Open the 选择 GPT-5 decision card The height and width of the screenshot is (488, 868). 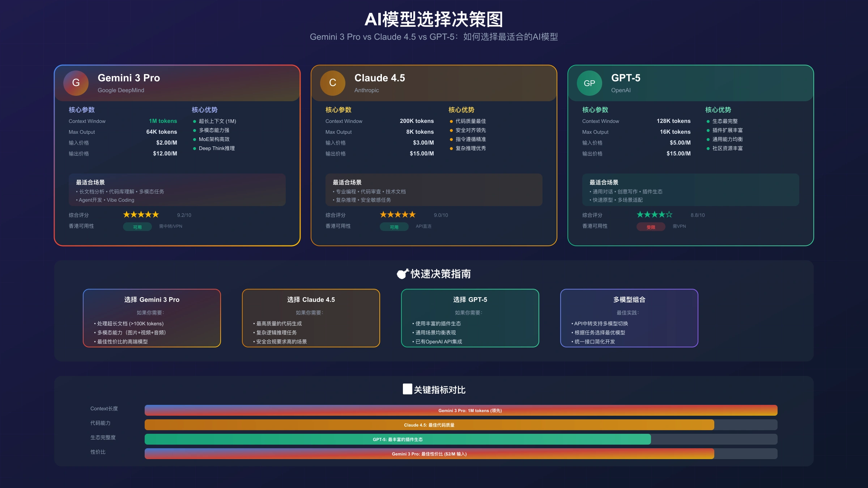click(470, 318)
